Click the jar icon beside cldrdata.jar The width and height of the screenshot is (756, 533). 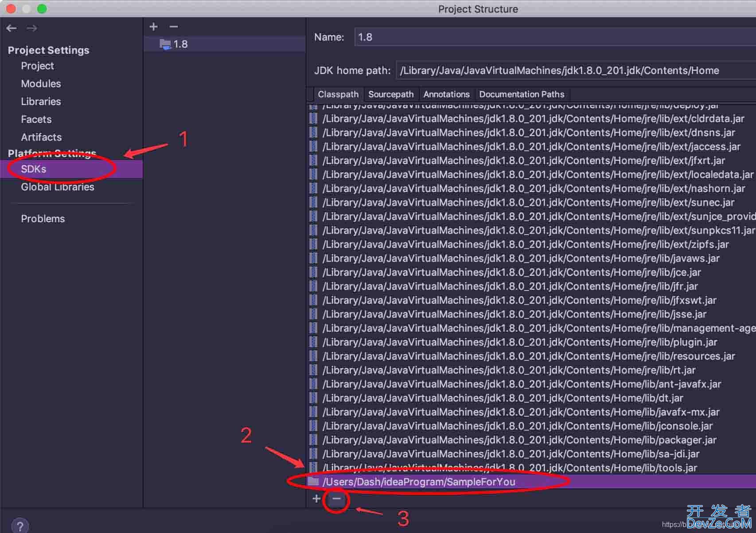[313, 118]
